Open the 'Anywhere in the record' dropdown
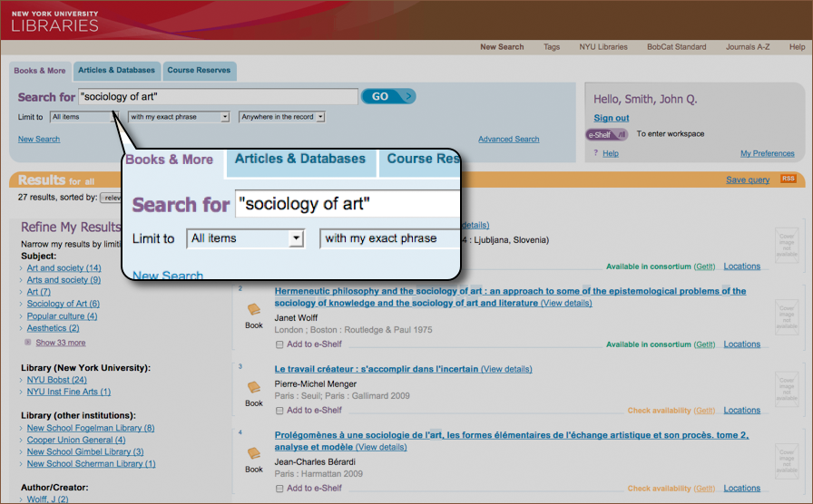Screen dimensions: 813x504 pyautogui.click(x=281, y=117)
